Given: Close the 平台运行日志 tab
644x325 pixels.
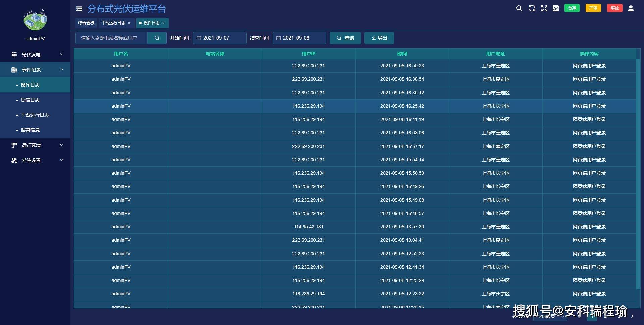Looking at the screenshot, I should (x=129, y=23).
